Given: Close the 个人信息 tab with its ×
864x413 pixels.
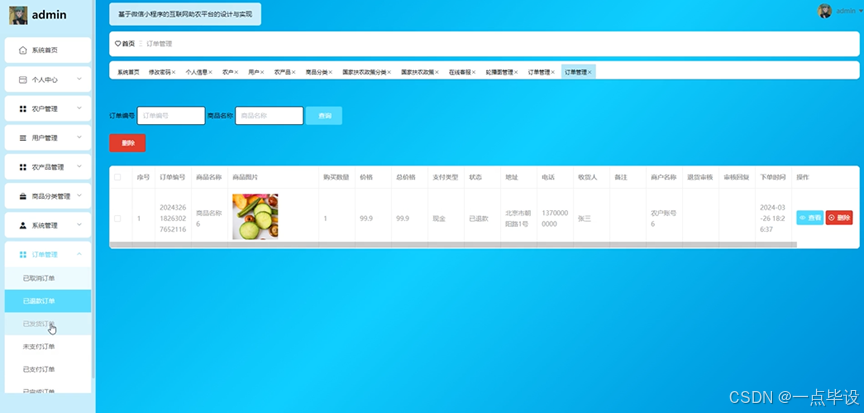Looking at the screenshot, I should (x=210, y=72).
